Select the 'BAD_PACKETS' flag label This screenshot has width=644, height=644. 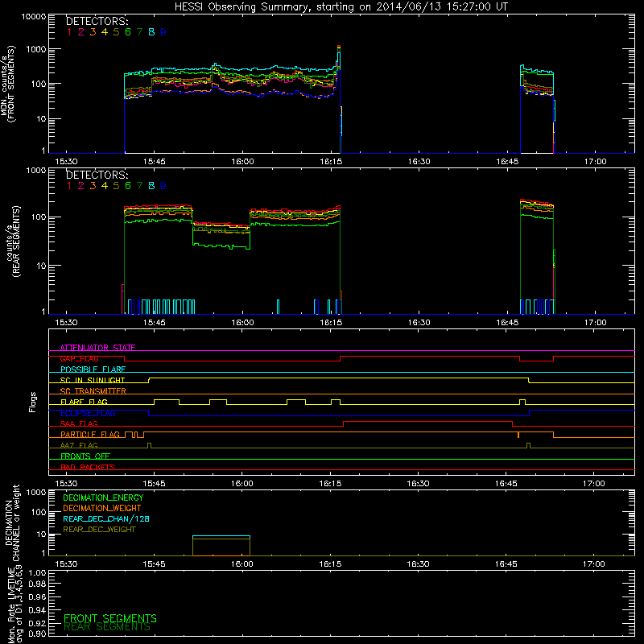(x=88, y=467)
